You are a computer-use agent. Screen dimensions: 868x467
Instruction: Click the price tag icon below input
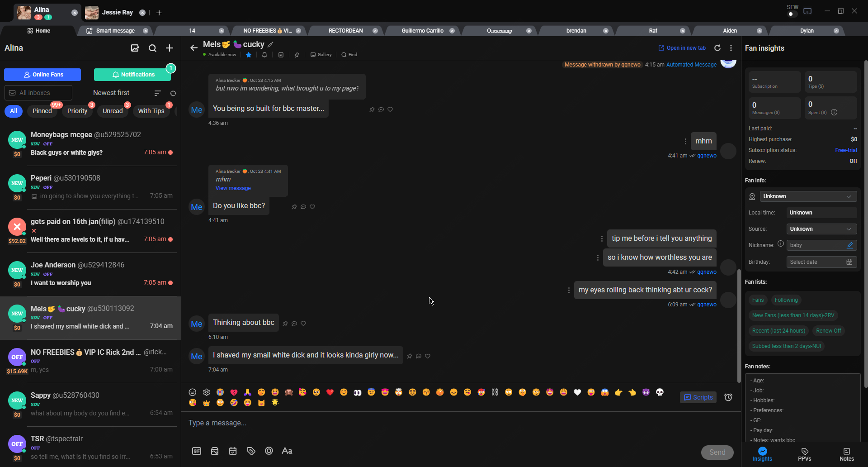point(251,451)
